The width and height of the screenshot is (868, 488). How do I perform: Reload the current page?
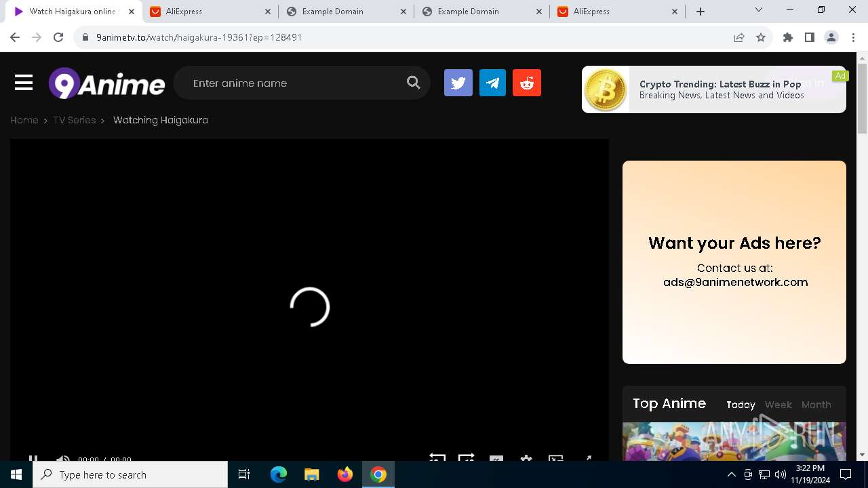tap(58, 37)
